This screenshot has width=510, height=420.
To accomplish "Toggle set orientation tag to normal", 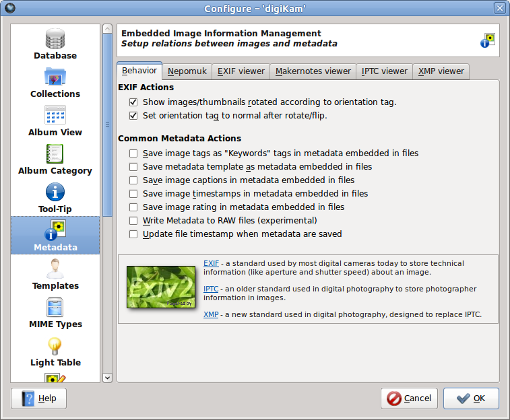I will 133,116.
